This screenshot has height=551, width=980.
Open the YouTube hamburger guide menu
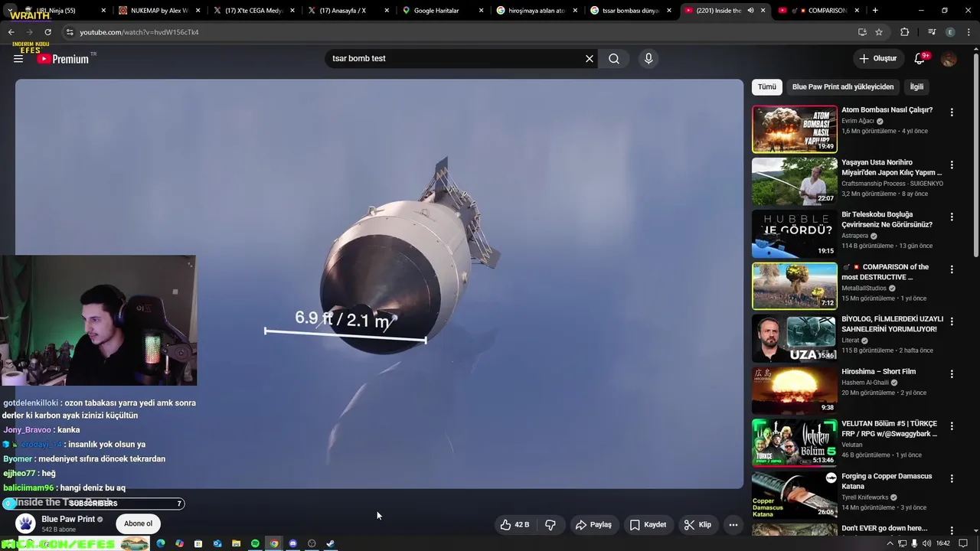[x=18, y=59]
